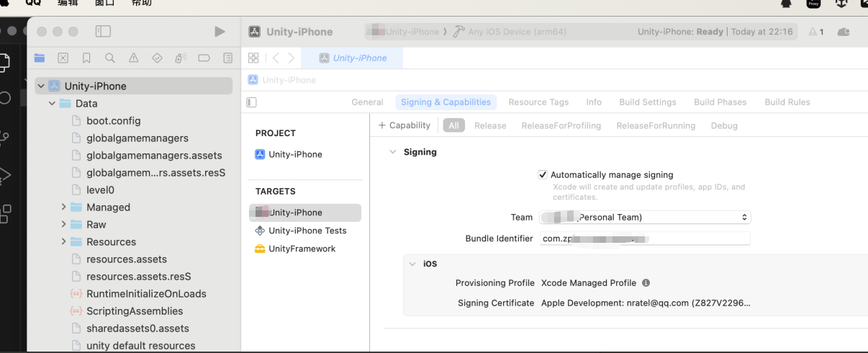This screenshot has width=868, height=353.
Task: Go forward in editor history
Action: (x=291, y=58)
